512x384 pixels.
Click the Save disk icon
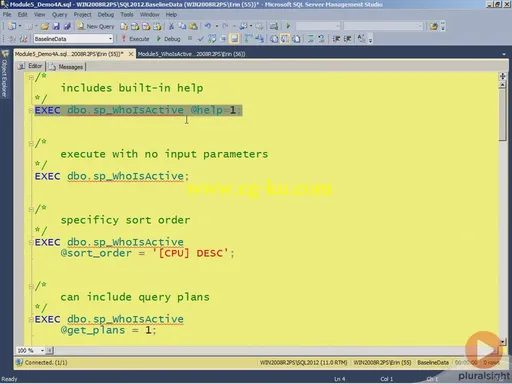[x=56, y=26]
